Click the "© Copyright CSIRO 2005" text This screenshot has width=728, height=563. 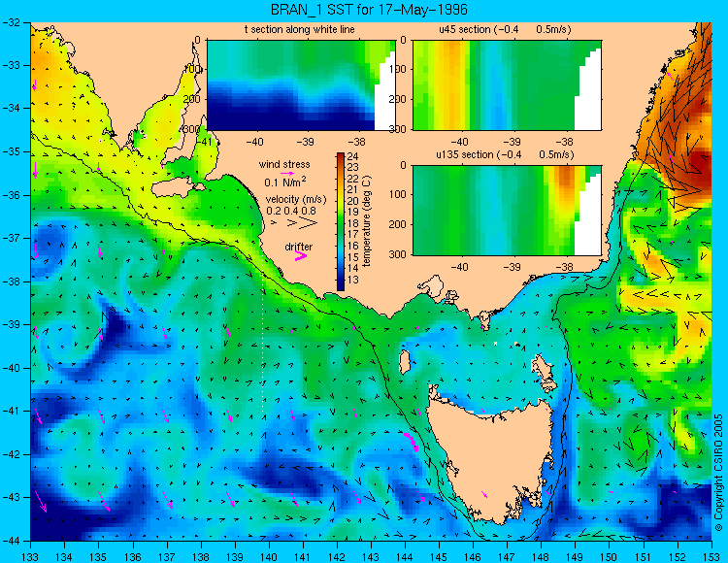(718, 473)
